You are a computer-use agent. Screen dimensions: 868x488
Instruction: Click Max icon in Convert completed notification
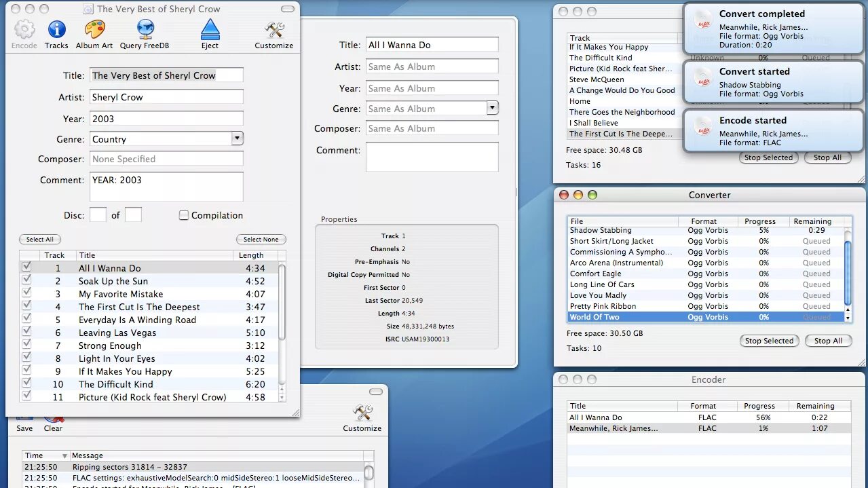tap(703, 22)
